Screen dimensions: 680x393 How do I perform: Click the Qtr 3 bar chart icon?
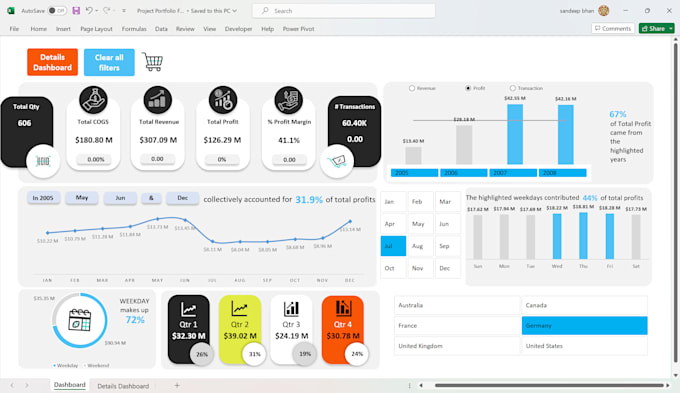point(291,309)
